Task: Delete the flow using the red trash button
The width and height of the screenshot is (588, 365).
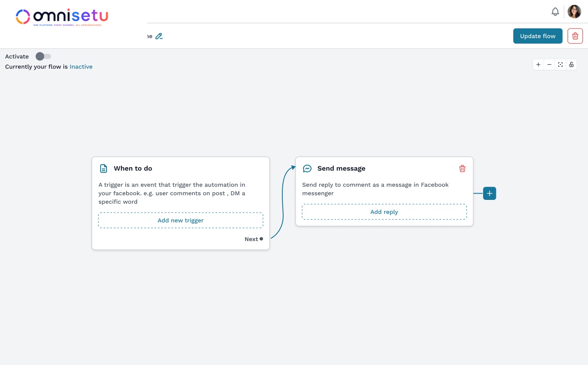Action: click(575, 36)
